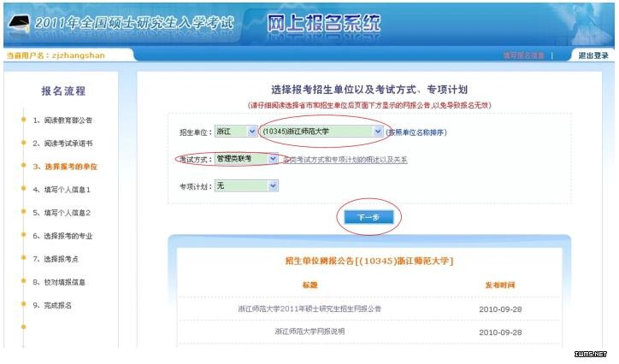Click the 退出登录 logout button
This screenshot has height=364, width=619.
592,56
